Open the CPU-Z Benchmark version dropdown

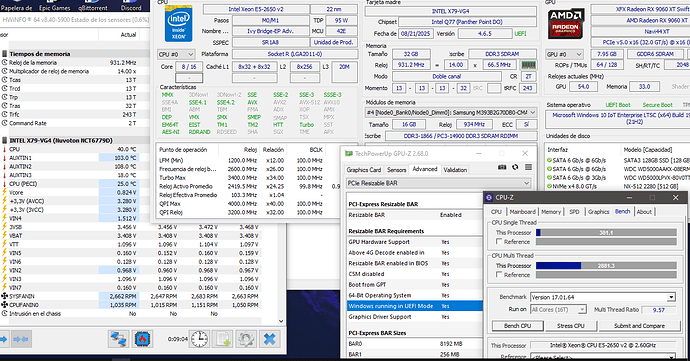pyautogui.click(x=602, y=297)
